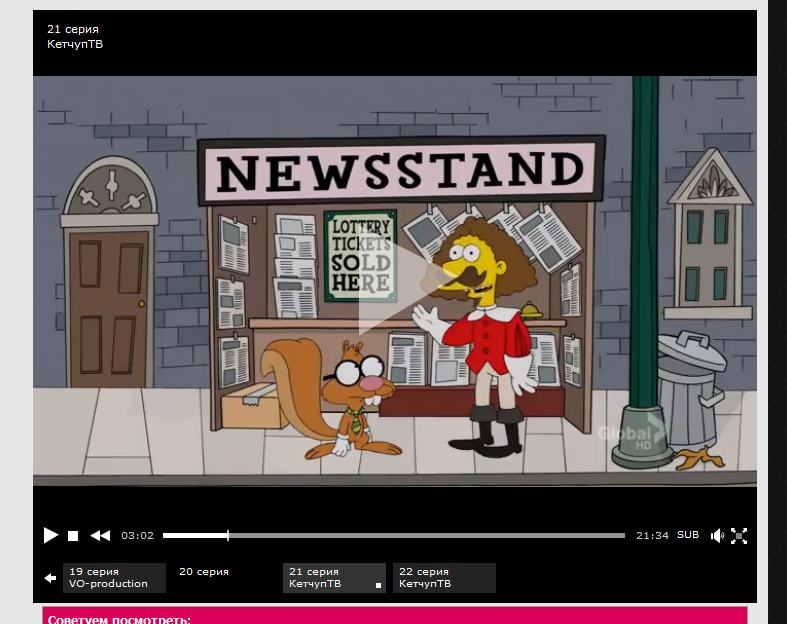Viewport: 787px width, 624px height.
Task: Select episode 19 серия VO-production
Action: coord(114,578)
